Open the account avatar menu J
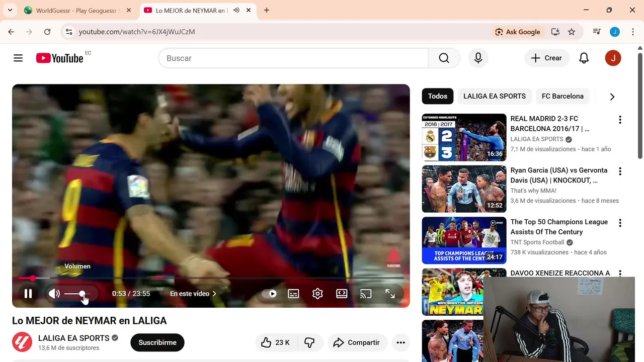Viewport: 644px width, 362px height. (613, 58)
